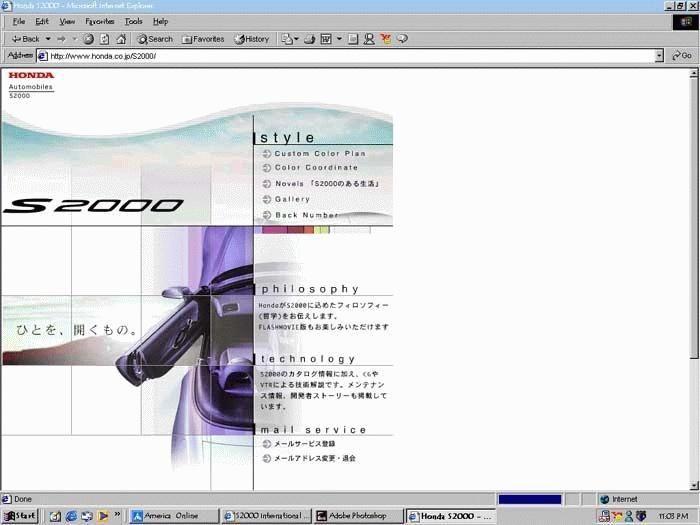Open the Custom Color Plan link
This screenshot has width=700, height=525.
coord(320,154)
